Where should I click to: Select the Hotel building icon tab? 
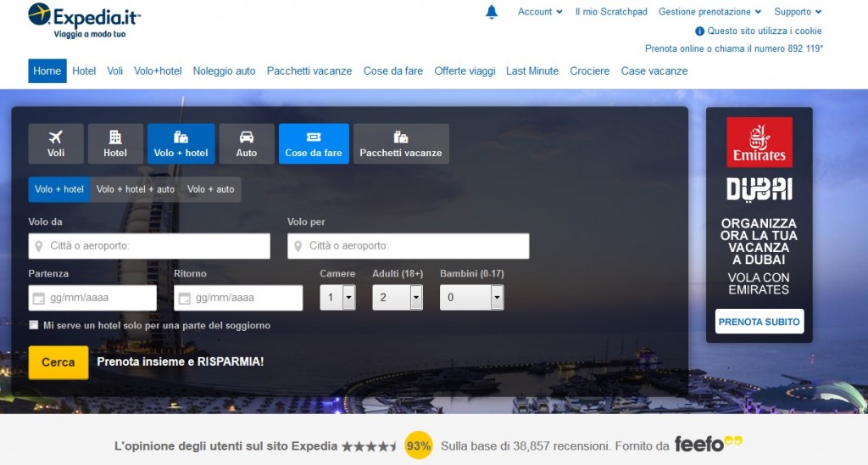(115, 143)
